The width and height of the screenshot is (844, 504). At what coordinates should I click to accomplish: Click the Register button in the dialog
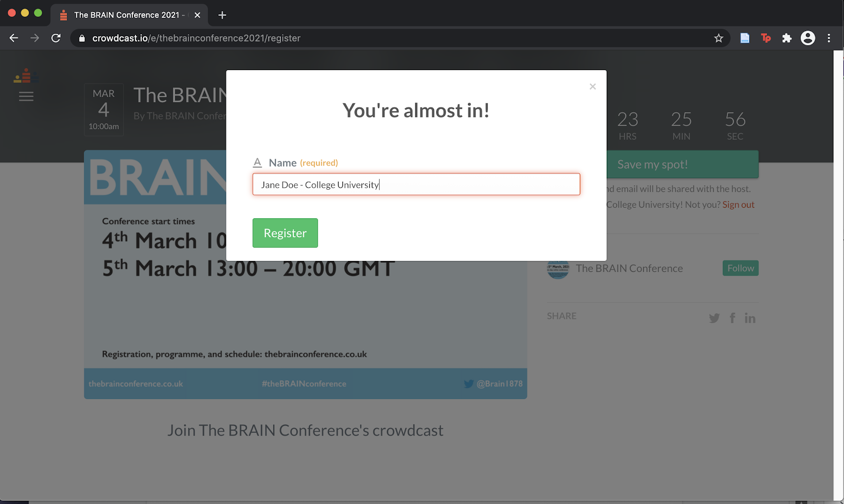285,233
